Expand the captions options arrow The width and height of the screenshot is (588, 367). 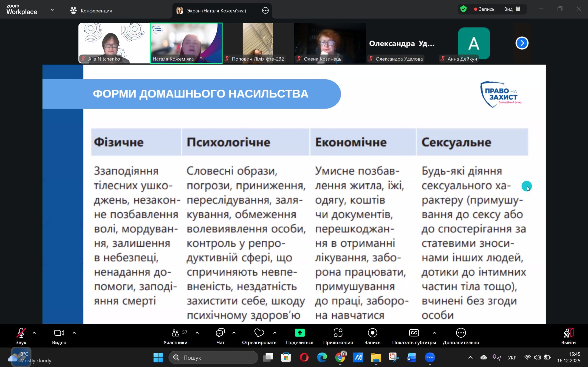pyautogui.click(x=434, y=333)
